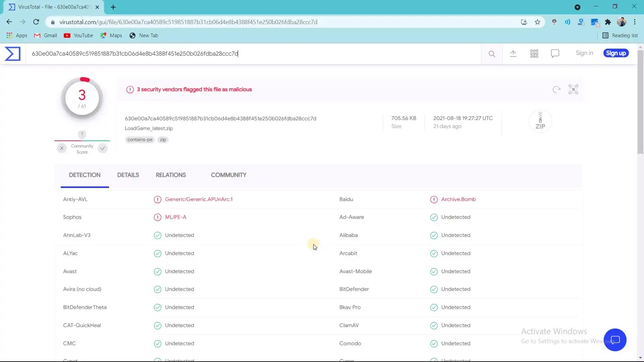
Task: Click the Sign up button
Action: click(616, 53)
